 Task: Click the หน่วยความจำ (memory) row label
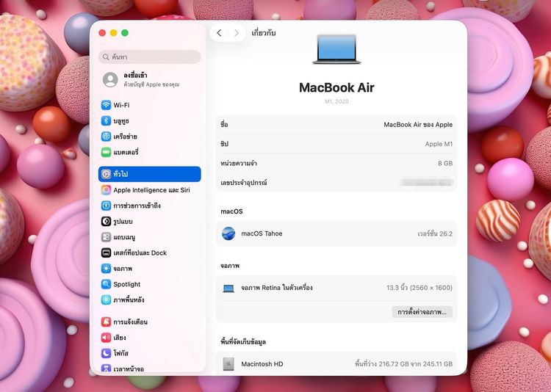(x=239, y=163)
